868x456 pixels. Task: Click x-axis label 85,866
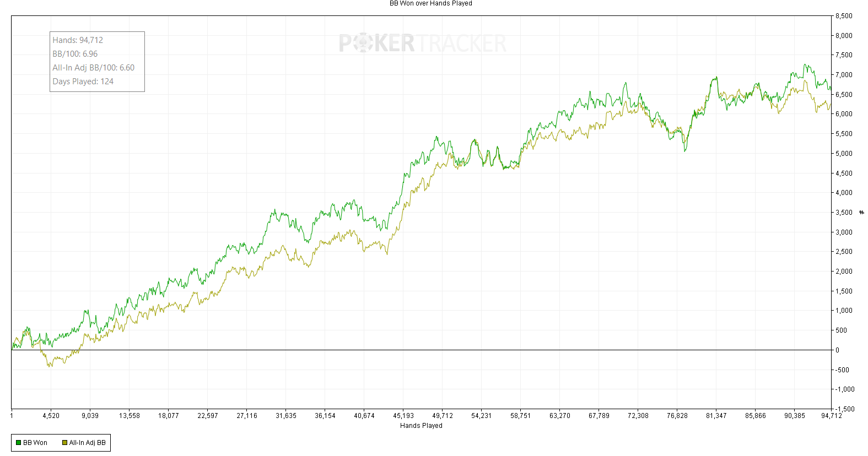[x=755, y=416]
